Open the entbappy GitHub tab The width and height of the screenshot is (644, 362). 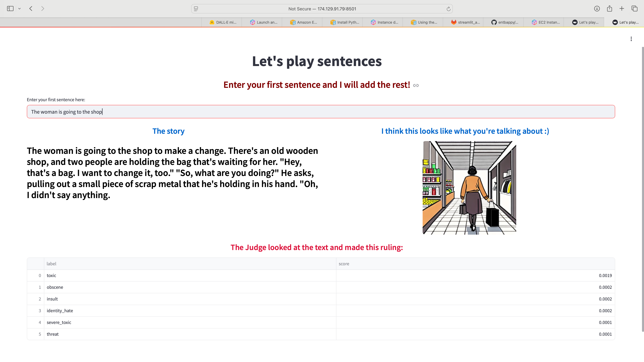[x=505, y=22]
